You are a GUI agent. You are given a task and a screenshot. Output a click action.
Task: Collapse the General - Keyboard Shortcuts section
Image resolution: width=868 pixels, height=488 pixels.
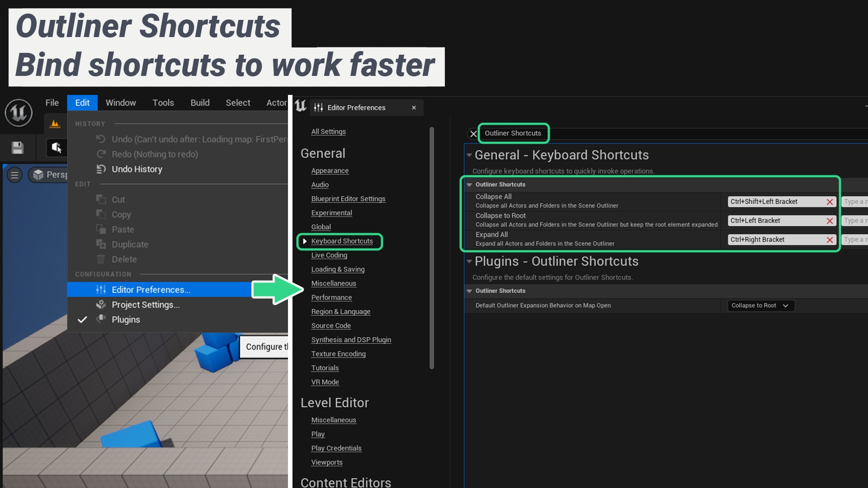(469, 155)
